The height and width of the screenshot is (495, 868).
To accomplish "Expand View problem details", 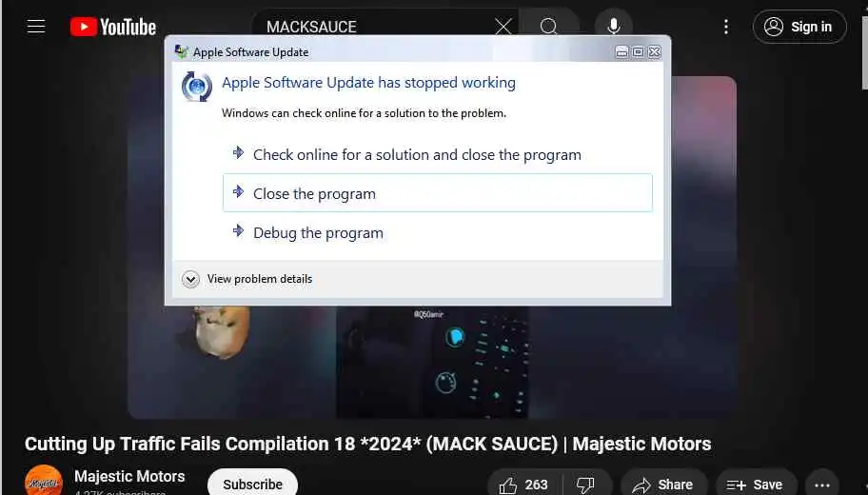I will (247, 279).
